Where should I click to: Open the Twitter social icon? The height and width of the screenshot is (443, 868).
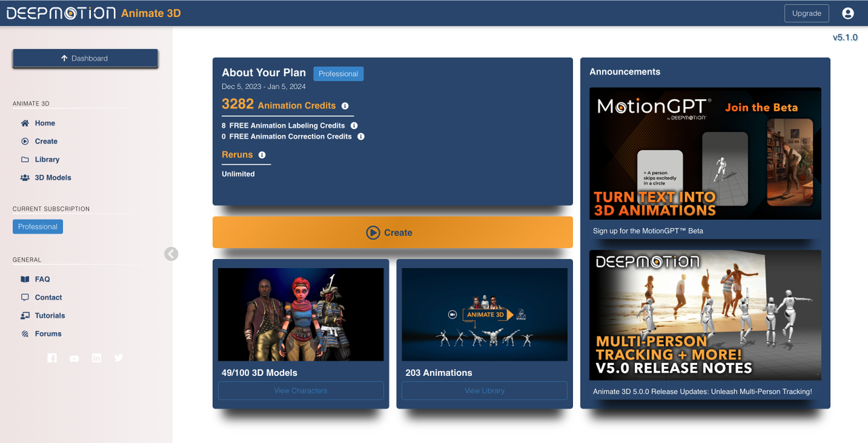point(119,358)
